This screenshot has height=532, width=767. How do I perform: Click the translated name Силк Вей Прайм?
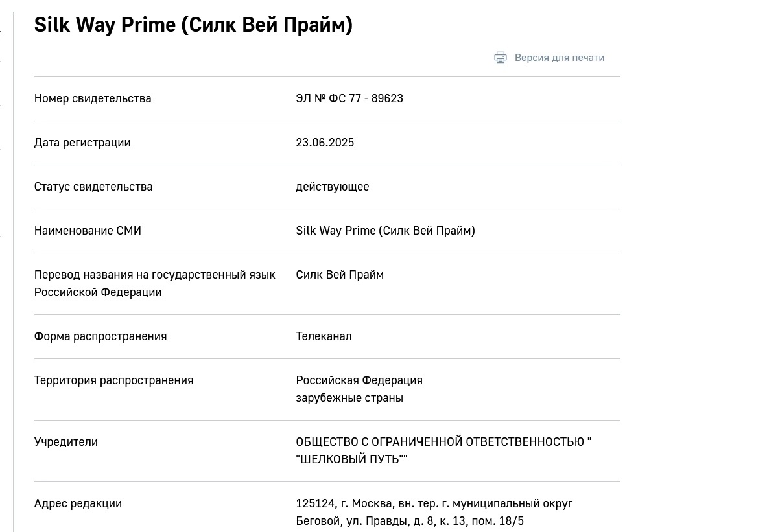coord(340,275)
